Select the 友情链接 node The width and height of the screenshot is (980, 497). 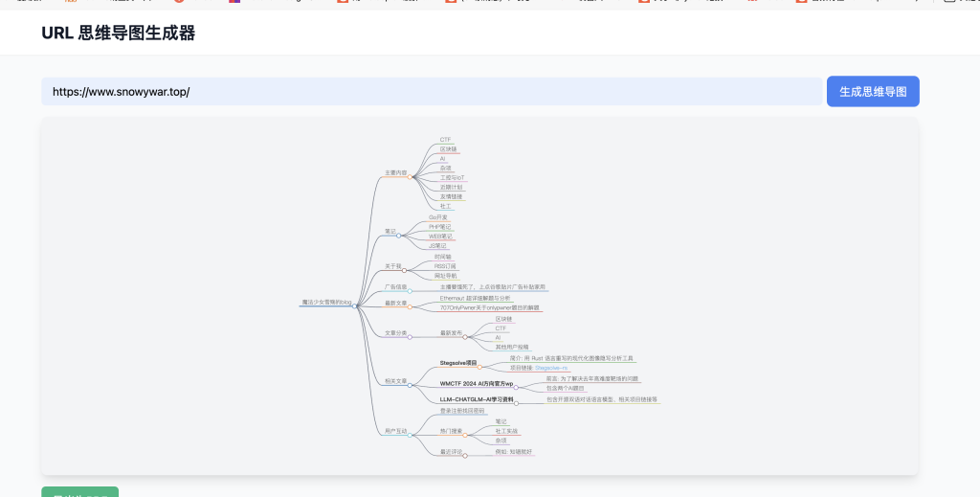click(x=452, y=196)
